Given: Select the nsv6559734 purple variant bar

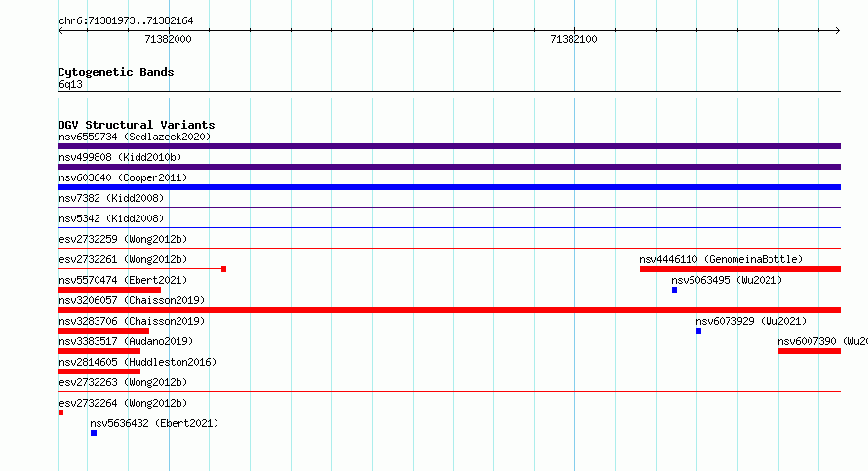Looking at the screenshot, I should click(x=449, y=146).
